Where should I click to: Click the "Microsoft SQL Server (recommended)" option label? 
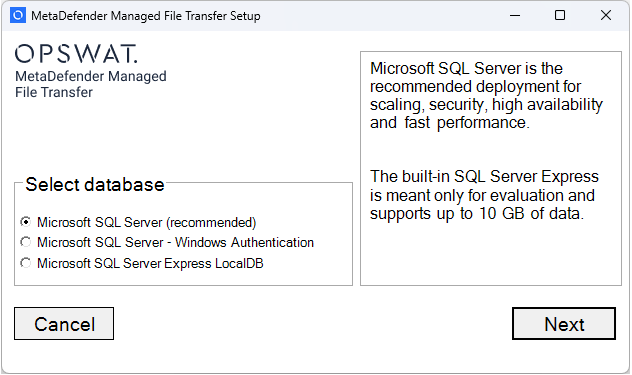pyautogui.click(x=147, y=222)
